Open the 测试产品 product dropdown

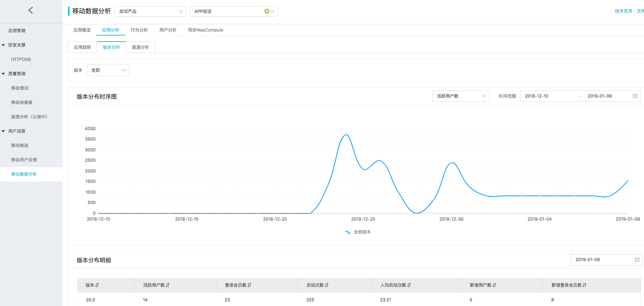click(x=150, y=11)
